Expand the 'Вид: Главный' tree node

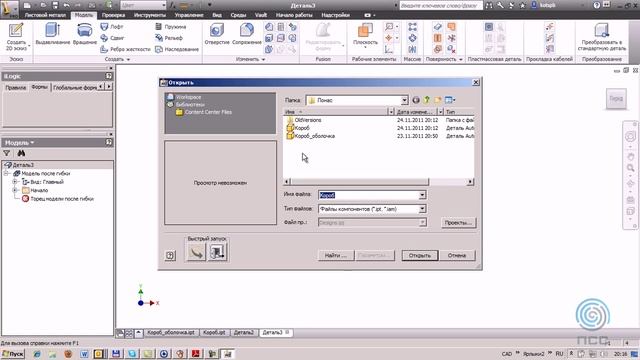point(15,182)
